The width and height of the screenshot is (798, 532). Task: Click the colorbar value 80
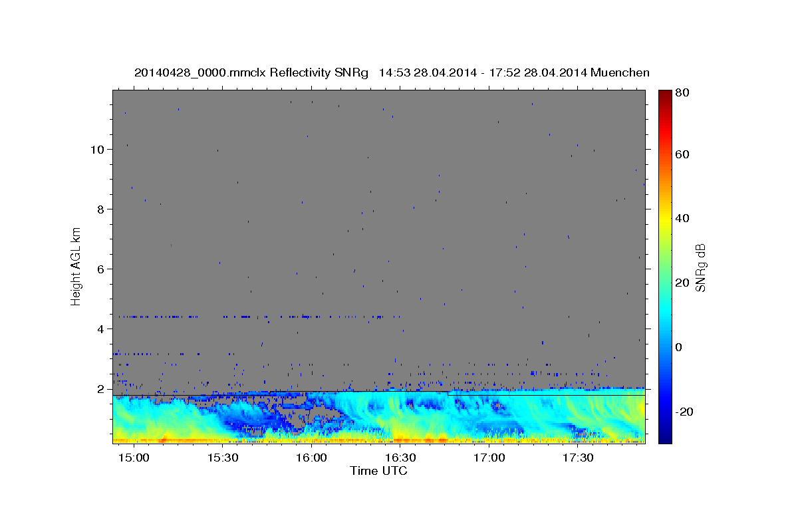(681, 93)
